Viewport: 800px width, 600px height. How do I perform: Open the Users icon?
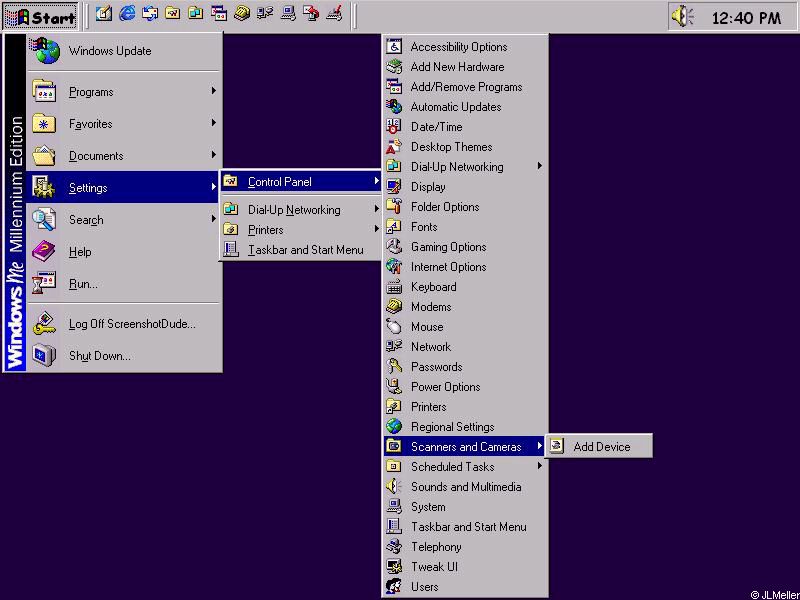[394, 586]
